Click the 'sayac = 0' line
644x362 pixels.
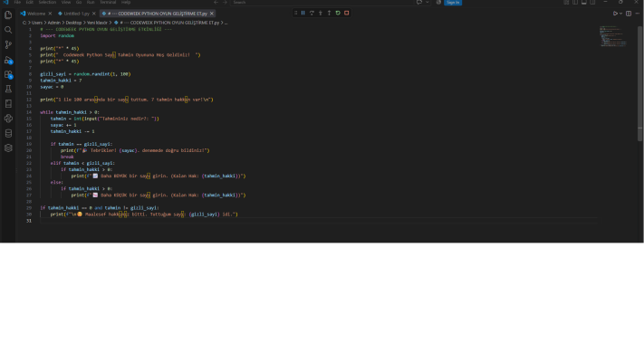52,87
